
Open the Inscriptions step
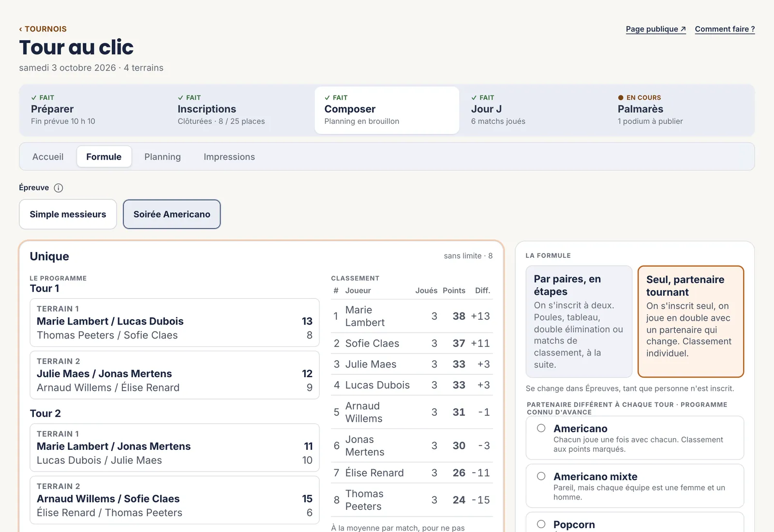[x=239, y=110]
